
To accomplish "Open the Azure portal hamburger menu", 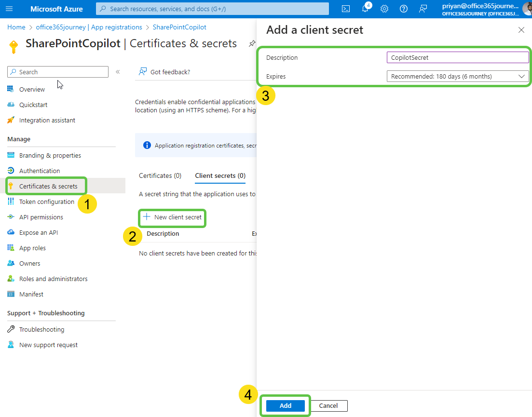I will click(x=9, y=9).
